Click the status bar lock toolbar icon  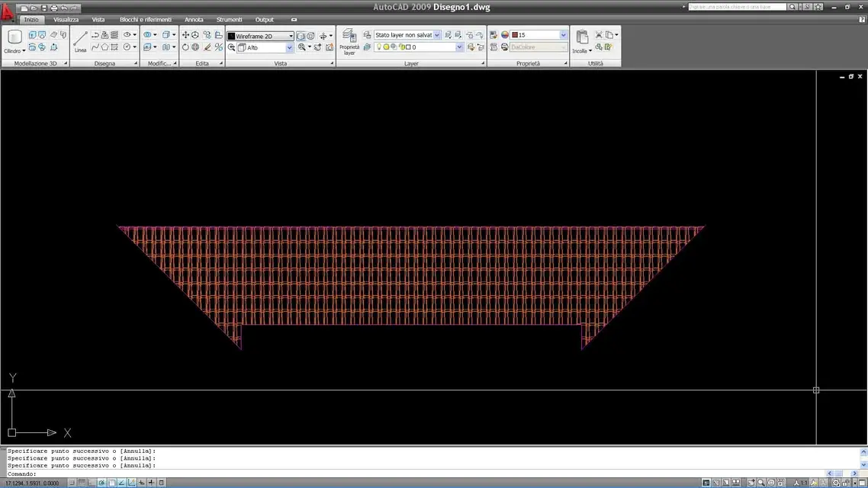coord(846,483)
